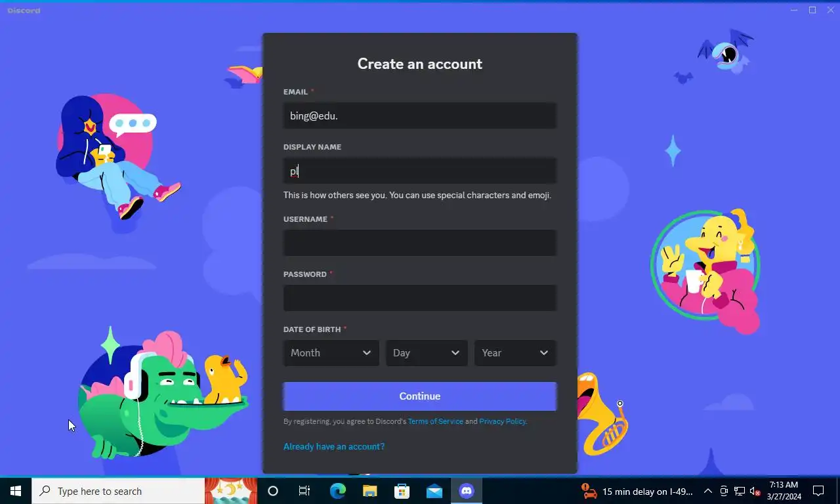Screen dimensions: 840x504
Task: Open Cortana circle icon in taskbar
Action: tap(273, 491)
